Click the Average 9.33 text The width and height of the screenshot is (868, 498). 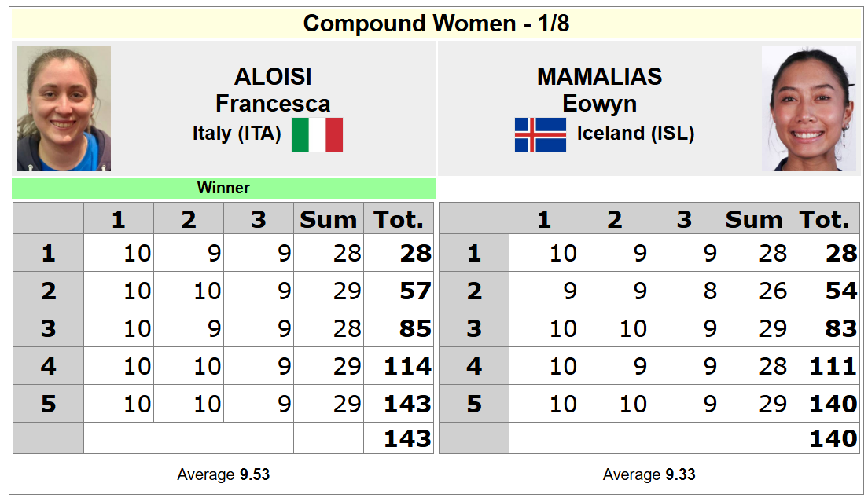click(x=649, y=474)
